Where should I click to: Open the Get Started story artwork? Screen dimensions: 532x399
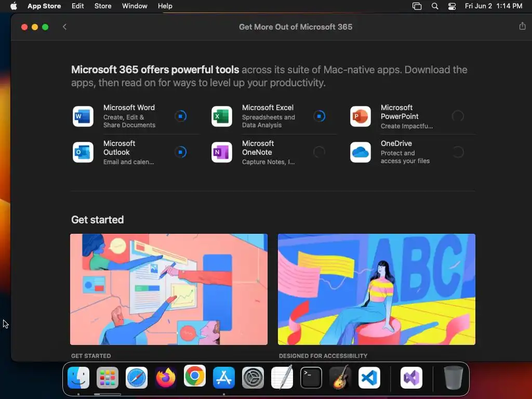169,289
